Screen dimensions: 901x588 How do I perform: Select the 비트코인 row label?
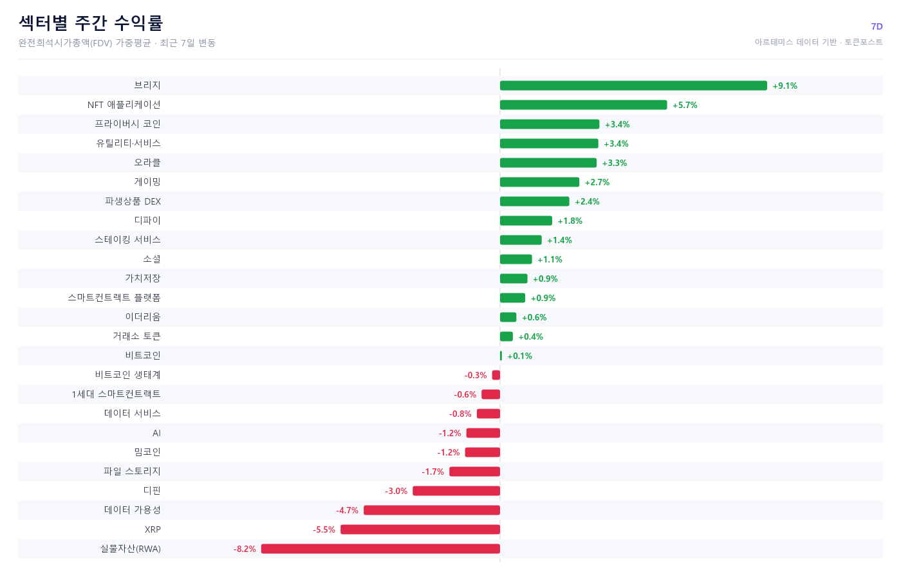tap(143, 356)
